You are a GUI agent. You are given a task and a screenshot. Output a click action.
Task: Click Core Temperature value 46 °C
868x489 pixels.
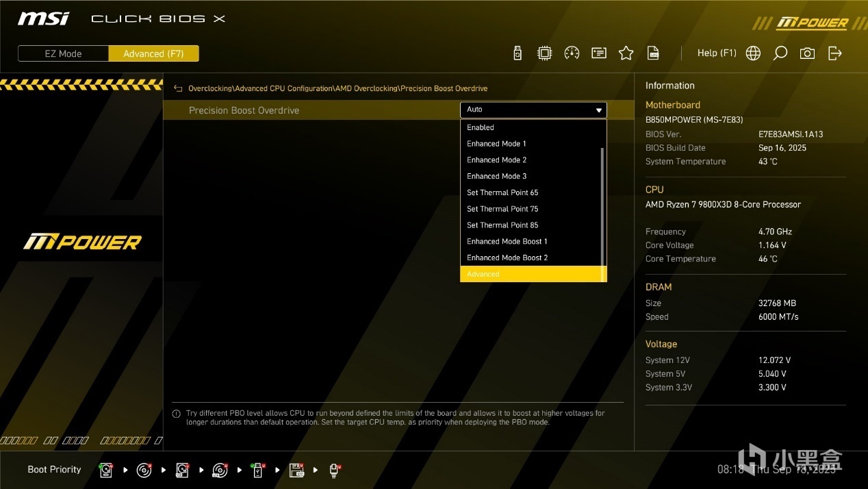(768, 259)
